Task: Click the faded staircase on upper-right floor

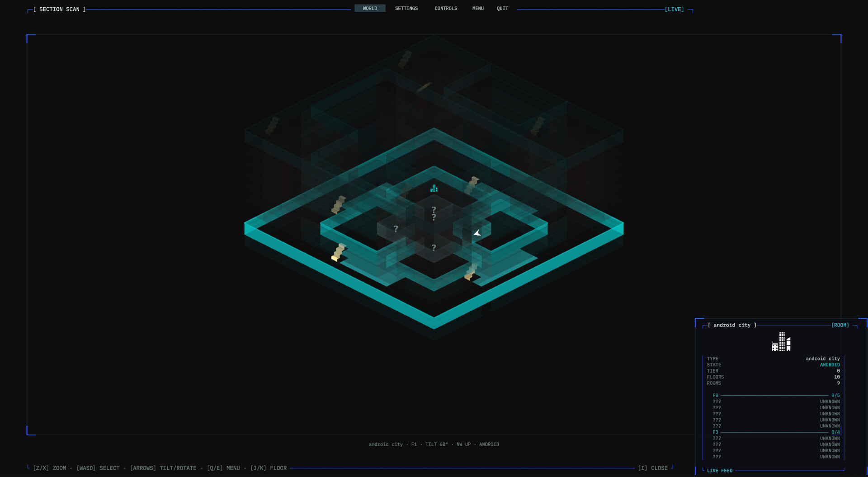Action: click(538, 126)
